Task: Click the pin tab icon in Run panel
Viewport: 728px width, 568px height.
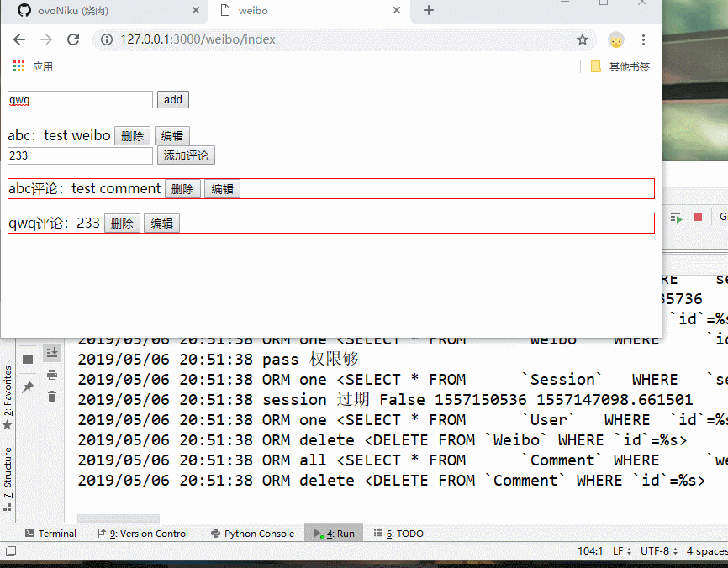Action: tap(28, 387)
